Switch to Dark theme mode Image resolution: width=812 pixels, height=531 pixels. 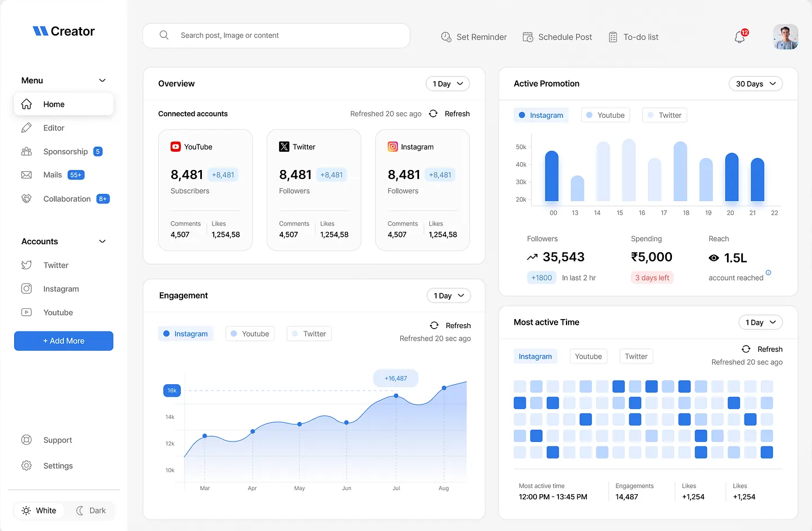(x=91, y=511)
